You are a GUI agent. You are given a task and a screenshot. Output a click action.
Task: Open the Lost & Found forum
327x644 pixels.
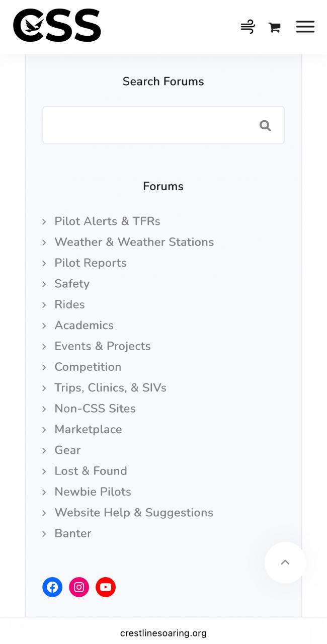pyautogui.click(x=91, y=471)
